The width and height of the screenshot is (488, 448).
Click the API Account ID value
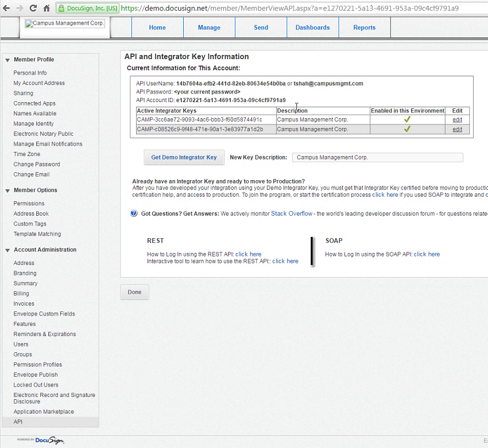231,100
